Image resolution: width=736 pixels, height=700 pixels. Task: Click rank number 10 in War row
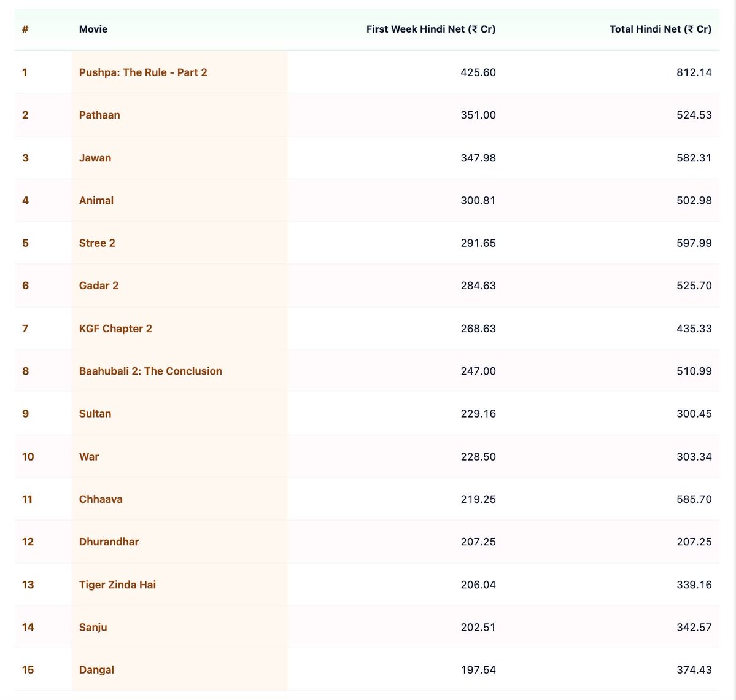point(28,456)
